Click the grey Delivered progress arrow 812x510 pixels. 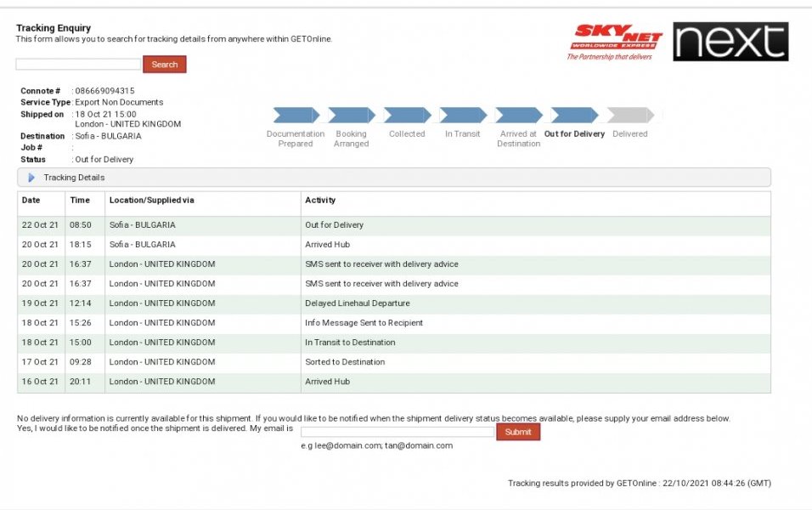[x=629, y=116]
